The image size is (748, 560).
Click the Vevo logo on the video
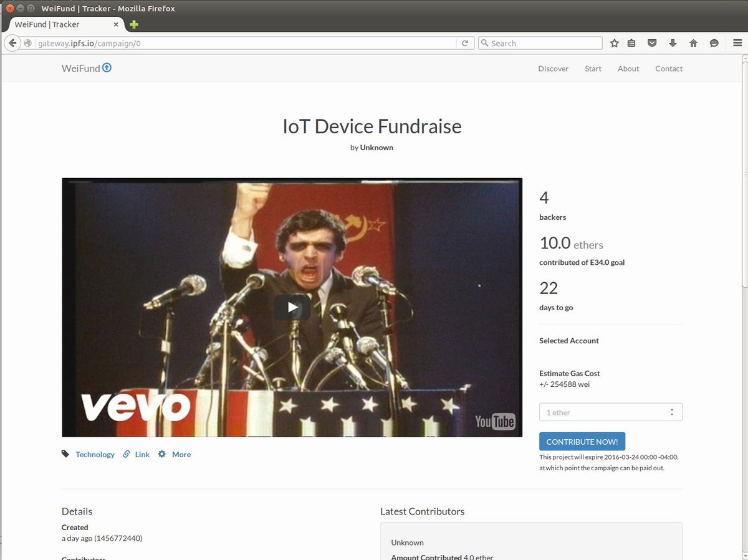[136, 407]
